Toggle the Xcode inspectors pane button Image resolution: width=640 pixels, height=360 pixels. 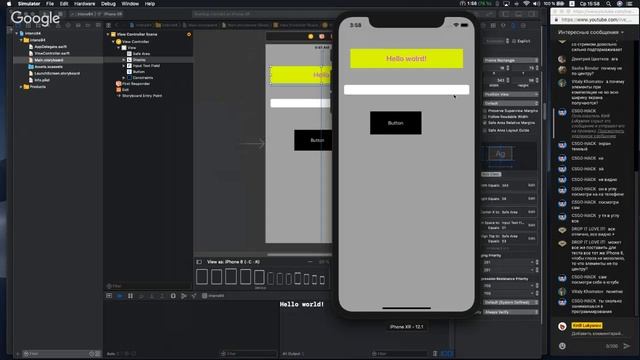pos(532,14)
